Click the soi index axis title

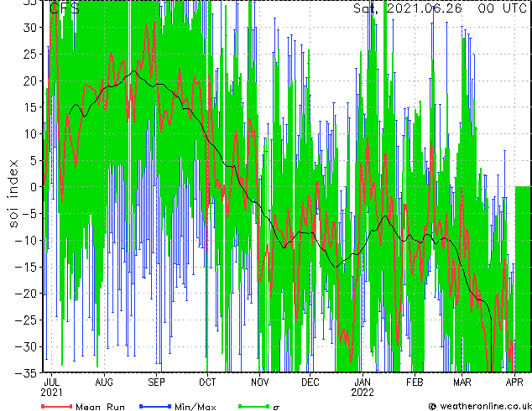click(x=13, y=194)
